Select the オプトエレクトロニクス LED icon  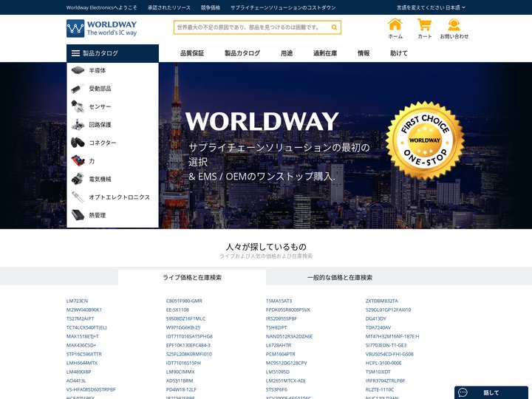click(78, 197)
